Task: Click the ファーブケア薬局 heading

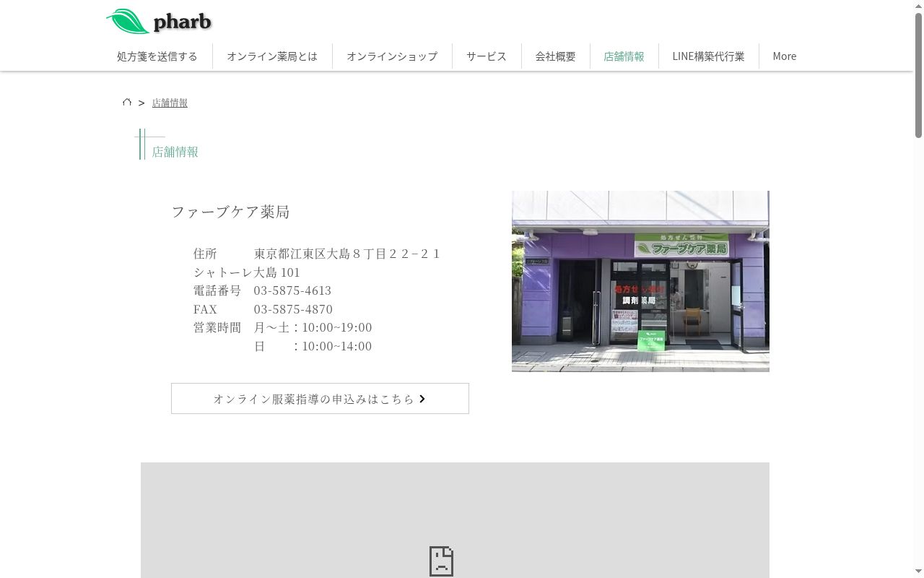Action: (x=230, y=212)
